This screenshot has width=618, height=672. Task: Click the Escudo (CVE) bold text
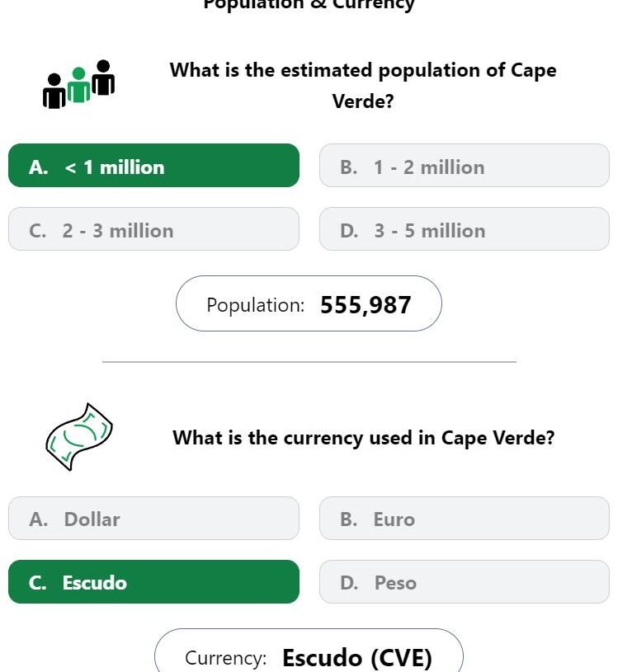click(357, 658)
